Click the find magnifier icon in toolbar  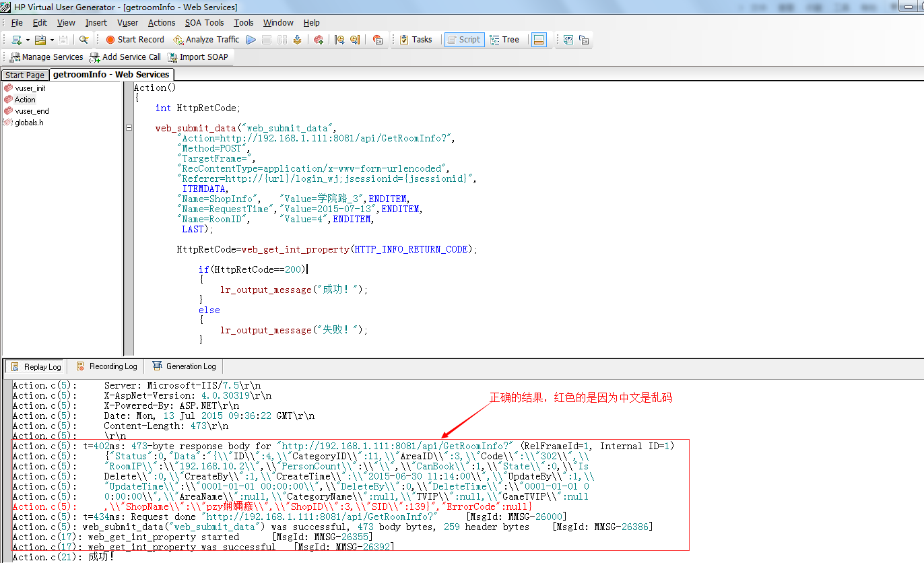click(x=84, y=40)
